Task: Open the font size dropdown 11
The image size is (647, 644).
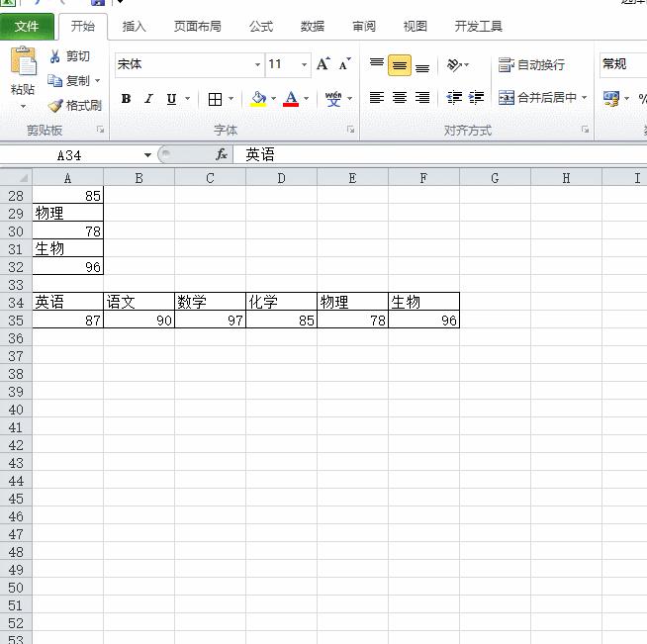Action: 304,64
